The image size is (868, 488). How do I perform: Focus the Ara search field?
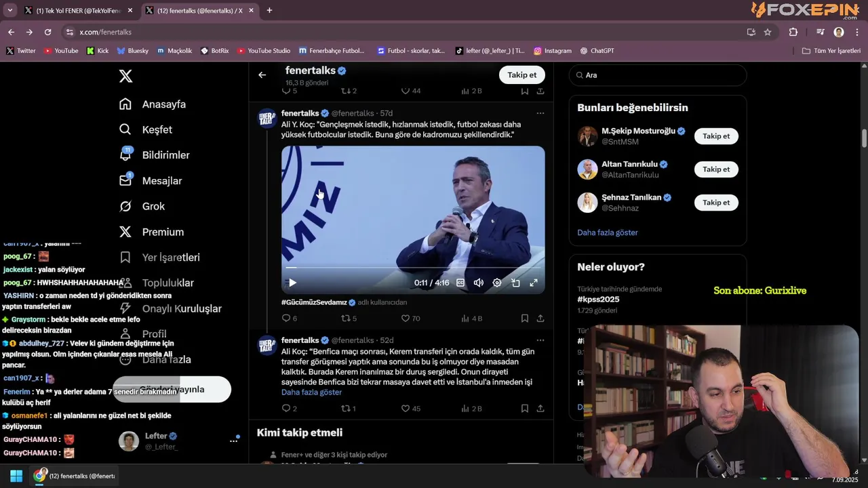[658, 75]
